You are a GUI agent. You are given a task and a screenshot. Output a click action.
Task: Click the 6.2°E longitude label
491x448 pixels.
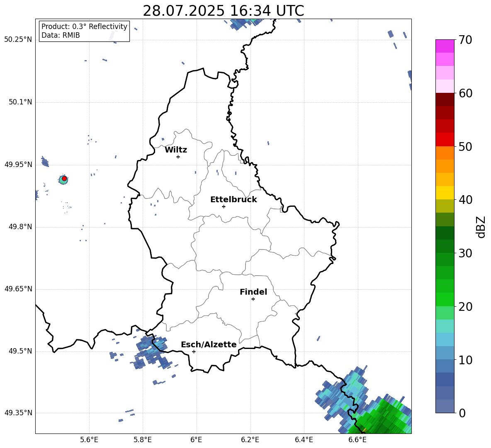250,440
